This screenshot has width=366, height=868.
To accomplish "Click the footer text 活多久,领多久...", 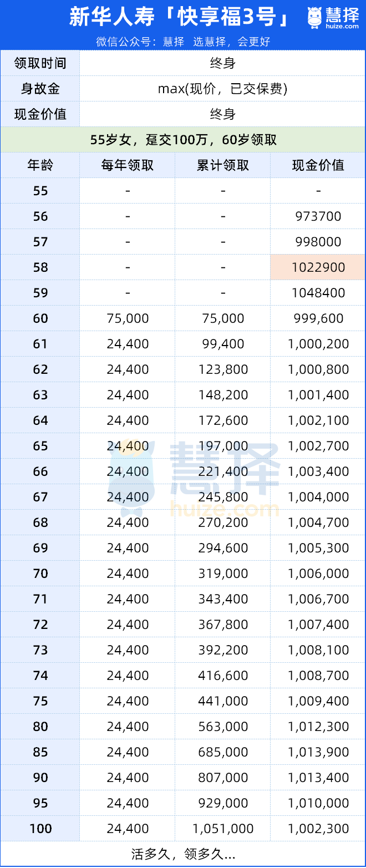I will tap(184, 854).
